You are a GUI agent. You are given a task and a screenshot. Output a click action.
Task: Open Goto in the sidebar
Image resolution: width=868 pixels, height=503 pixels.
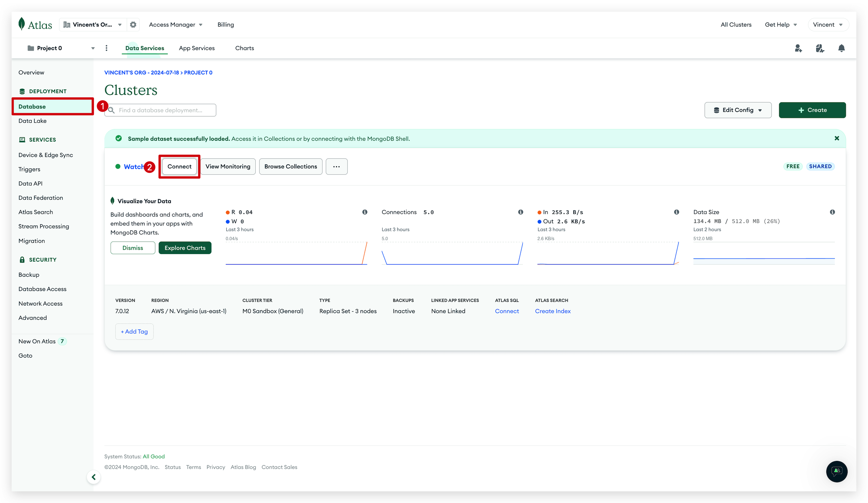pos(25,356)
